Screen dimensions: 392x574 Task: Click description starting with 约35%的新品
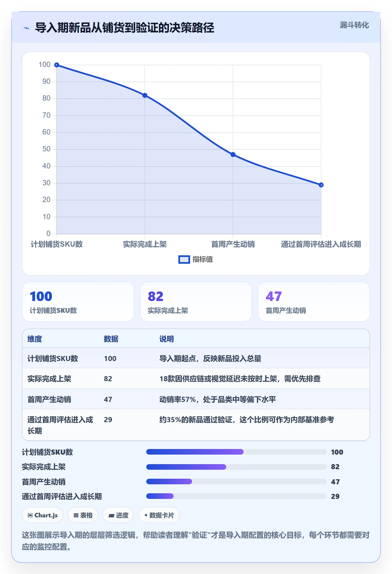coord(247,420)
